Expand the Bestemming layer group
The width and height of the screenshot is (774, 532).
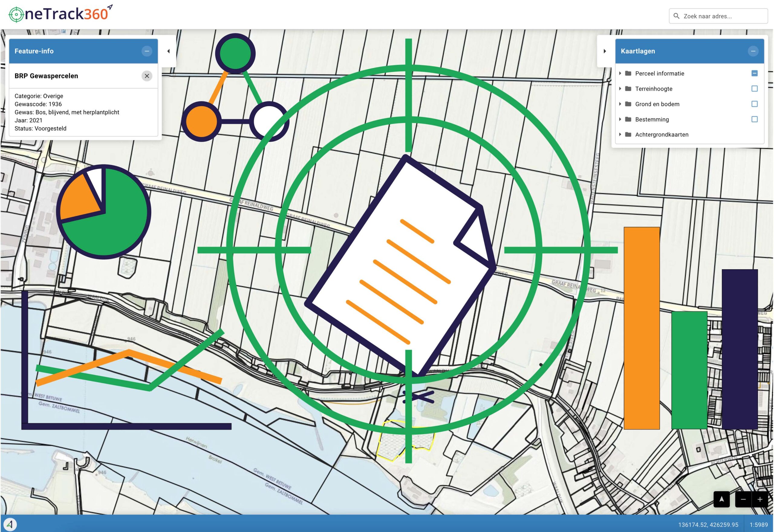[620, 119]
